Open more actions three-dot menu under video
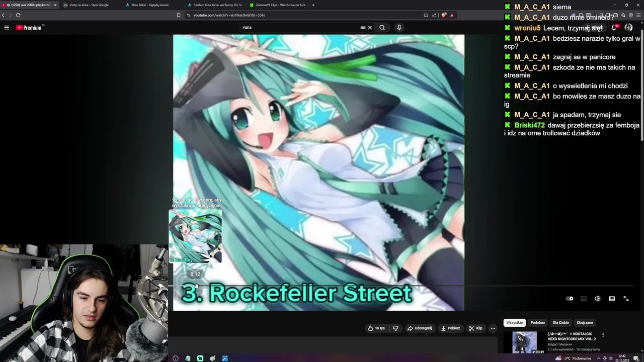 pos(493,328)
